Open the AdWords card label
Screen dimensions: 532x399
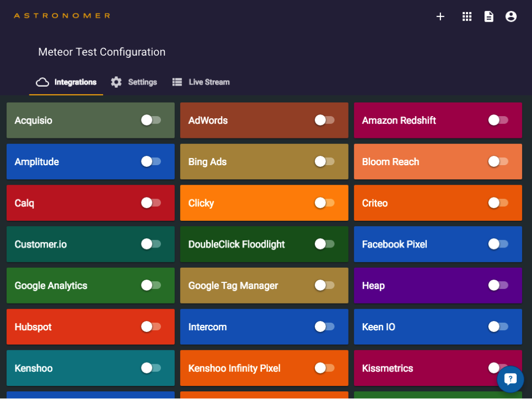coord(208,120)
